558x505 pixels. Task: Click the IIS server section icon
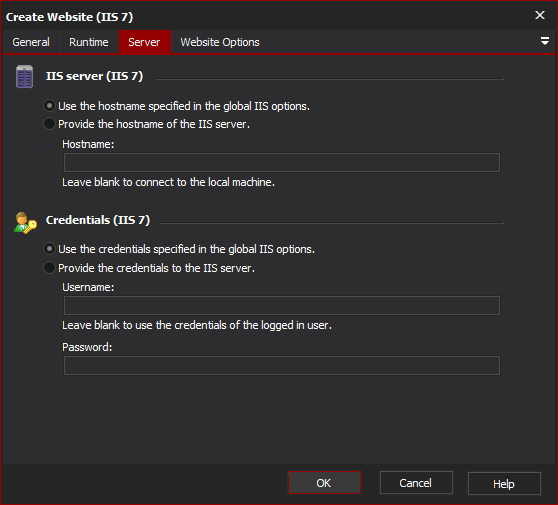pyautogui.click(x=24, y=77)
